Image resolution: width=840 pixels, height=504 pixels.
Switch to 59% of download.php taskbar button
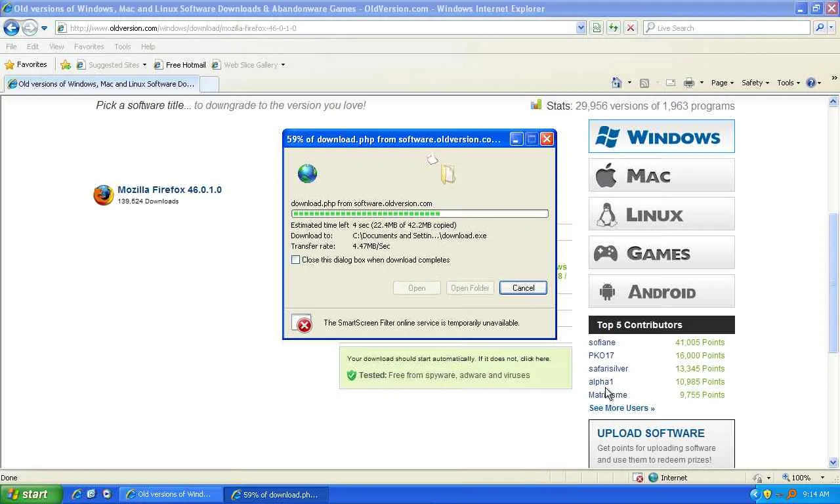[276, 495]
